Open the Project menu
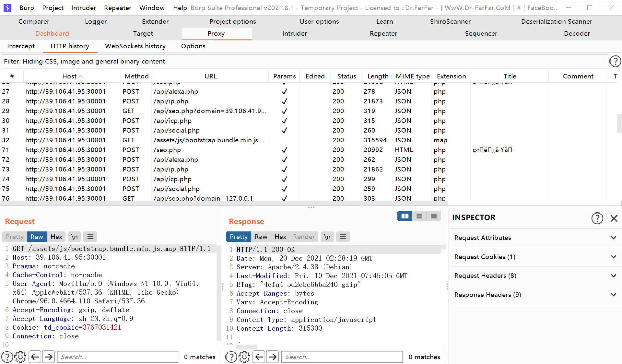622x364 pixels. click(53, 8)
